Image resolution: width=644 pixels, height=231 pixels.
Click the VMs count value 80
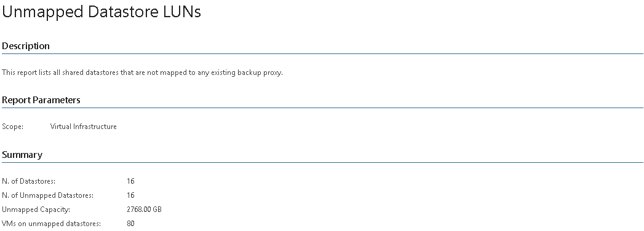coord(130,224)
